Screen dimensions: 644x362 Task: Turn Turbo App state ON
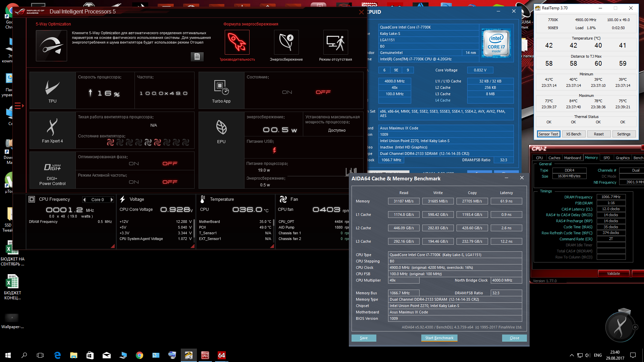tap(287, 92)
